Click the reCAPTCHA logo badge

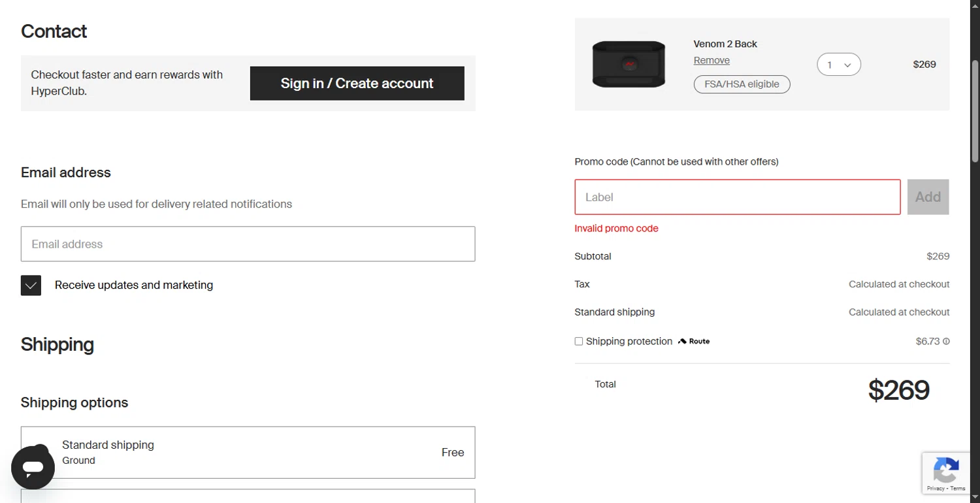(946, 469)
